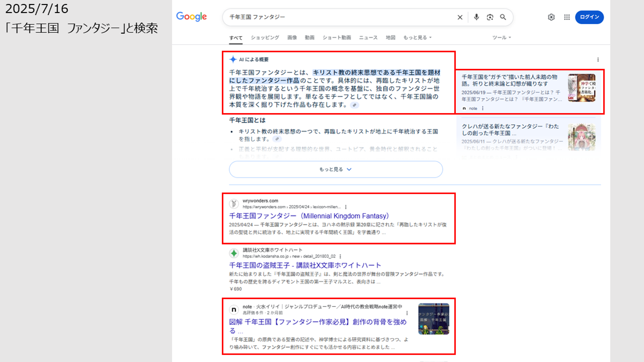
Task: Open the source card titled クレハが送る新たなファンタジー
Action: [510, 130]
